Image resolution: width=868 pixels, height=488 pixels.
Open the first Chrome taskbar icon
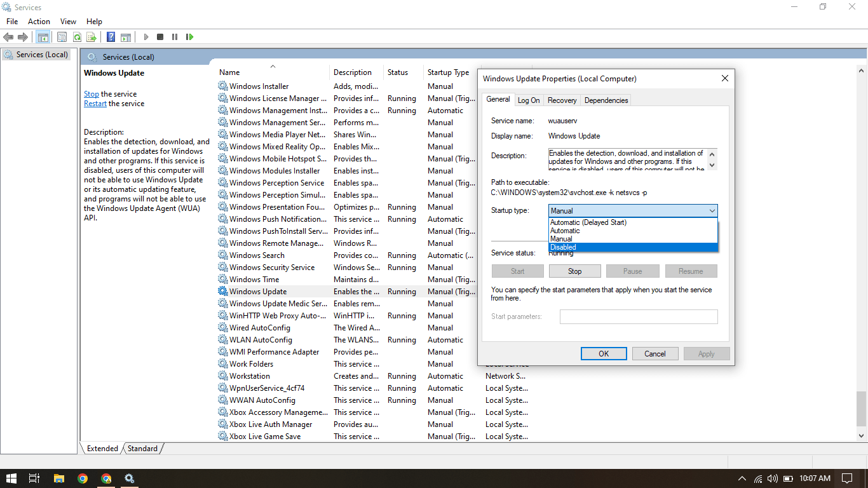click(x=83, y=478)
